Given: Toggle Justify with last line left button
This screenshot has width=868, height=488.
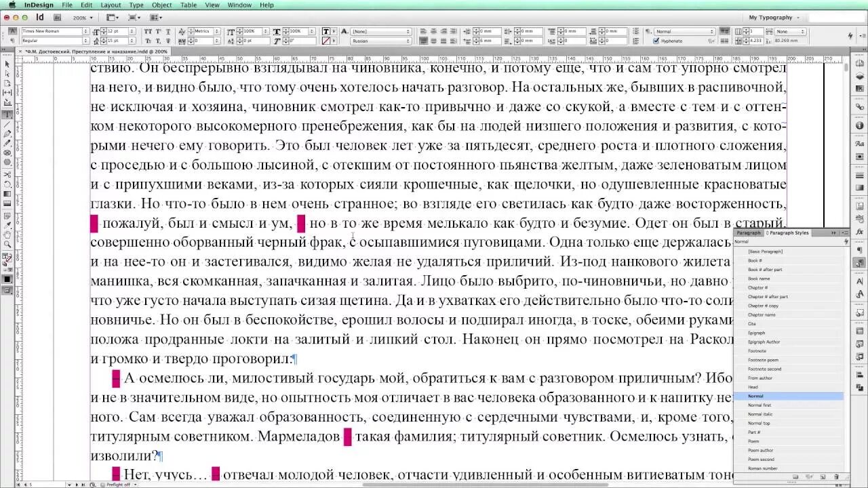Looking at the screenshot, I should 423,41.
